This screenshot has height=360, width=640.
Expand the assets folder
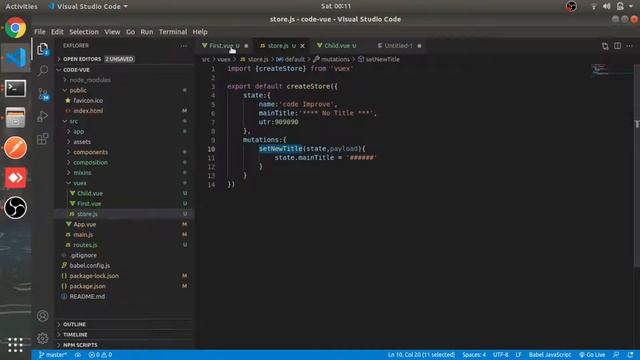click(124, 142)
